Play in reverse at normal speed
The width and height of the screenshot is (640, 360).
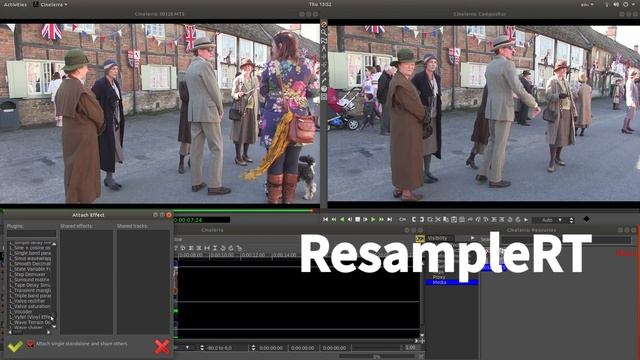[x=342, y=220]
